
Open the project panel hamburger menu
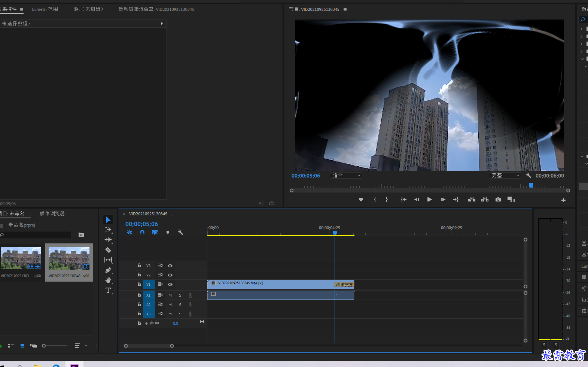(29, 214)
